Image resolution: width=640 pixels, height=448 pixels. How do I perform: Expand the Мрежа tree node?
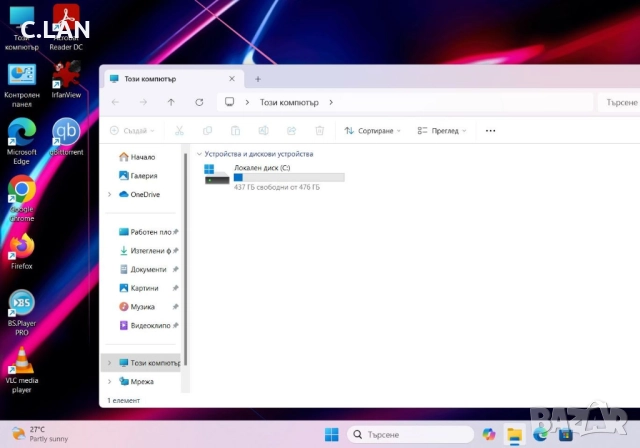coord(109,381)
